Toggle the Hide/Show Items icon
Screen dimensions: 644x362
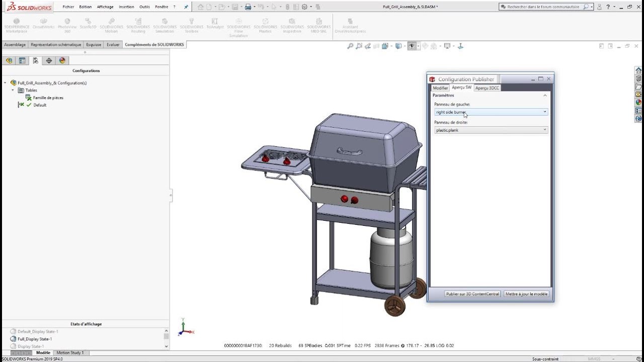[x=412, y=46]
